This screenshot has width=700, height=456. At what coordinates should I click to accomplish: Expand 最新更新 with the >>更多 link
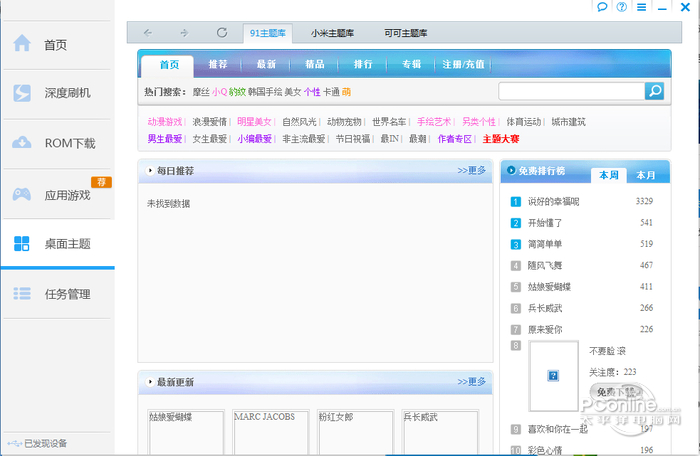pyautogui.click(x=471, y=382)
